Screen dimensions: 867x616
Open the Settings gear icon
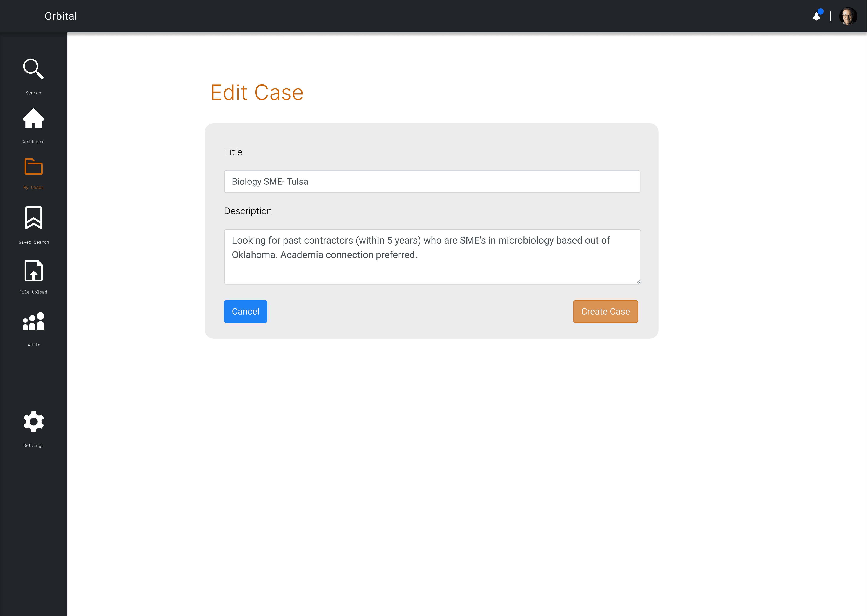[33, 421]
